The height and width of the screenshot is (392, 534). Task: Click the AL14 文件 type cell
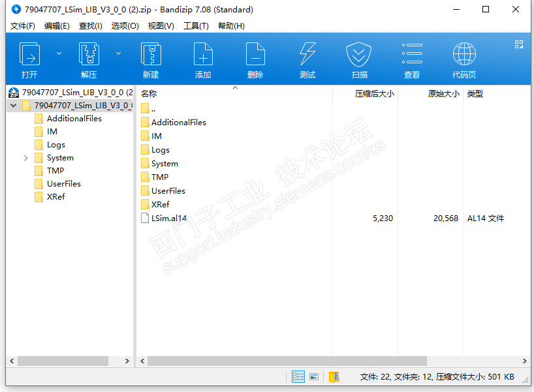(x=486, y=218)
